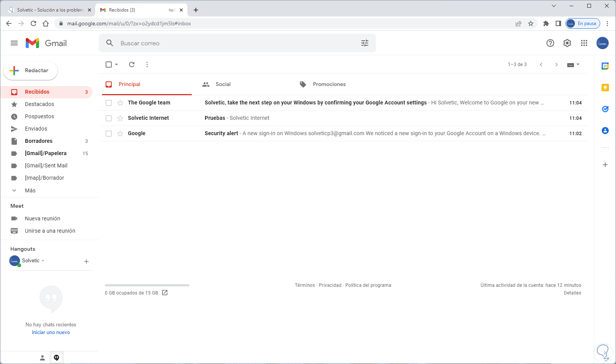The image size is (616, 364).
Task: Open Google Tasks side panel
Action: click(605, 109)
